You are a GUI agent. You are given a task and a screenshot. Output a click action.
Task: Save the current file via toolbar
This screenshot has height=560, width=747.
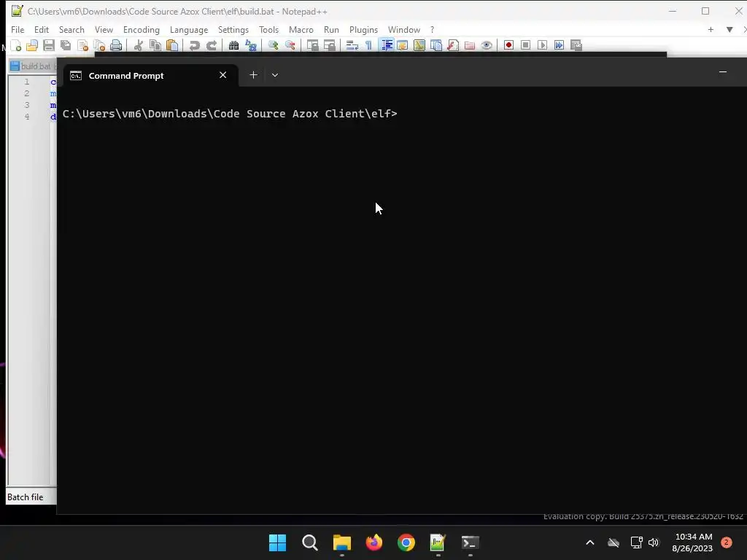[x=49, y=45]
